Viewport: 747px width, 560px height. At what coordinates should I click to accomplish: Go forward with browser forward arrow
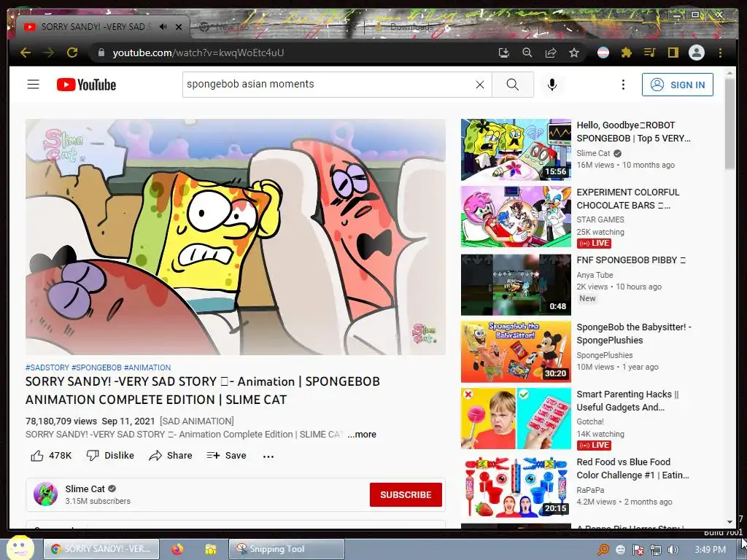(x=49, y=52)
